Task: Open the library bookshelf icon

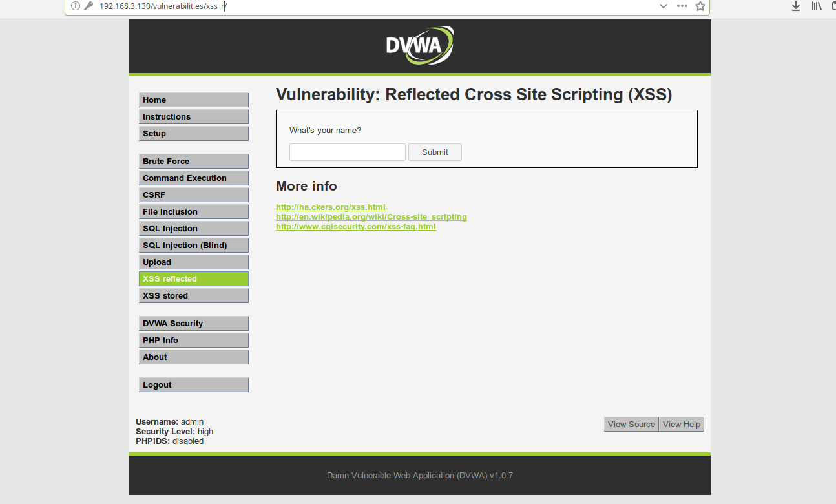Action: tap(817, 6)
